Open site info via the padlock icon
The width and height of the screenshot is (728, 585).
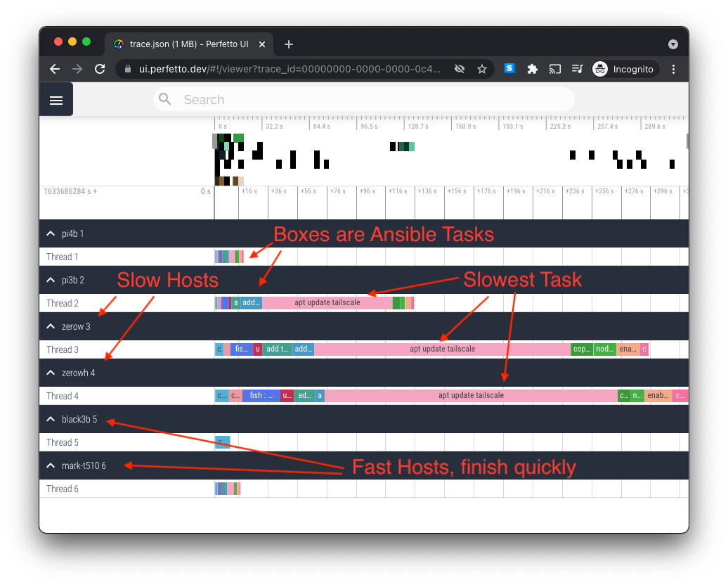127,69
